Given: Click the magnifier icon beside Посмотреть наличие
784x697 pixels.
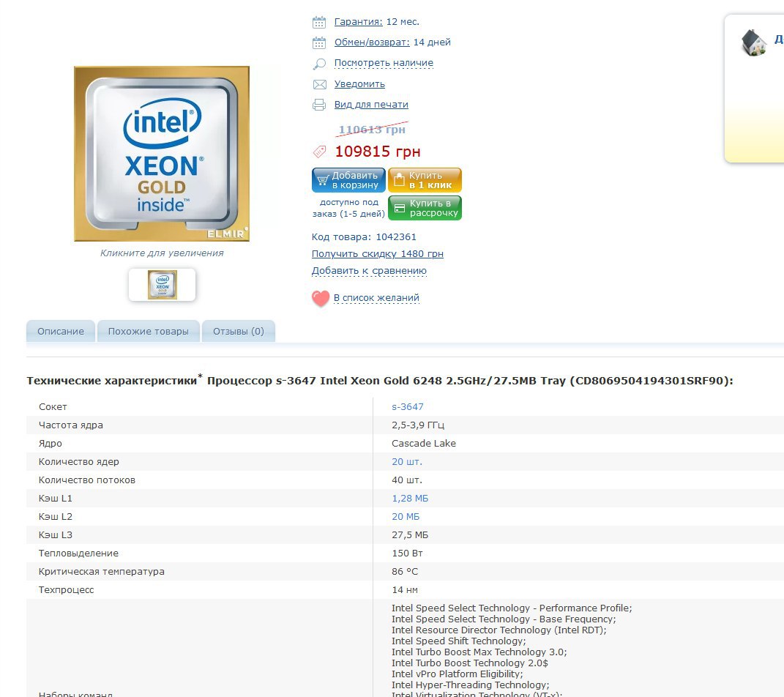Looking at the screenshot, I should [319, 64].
